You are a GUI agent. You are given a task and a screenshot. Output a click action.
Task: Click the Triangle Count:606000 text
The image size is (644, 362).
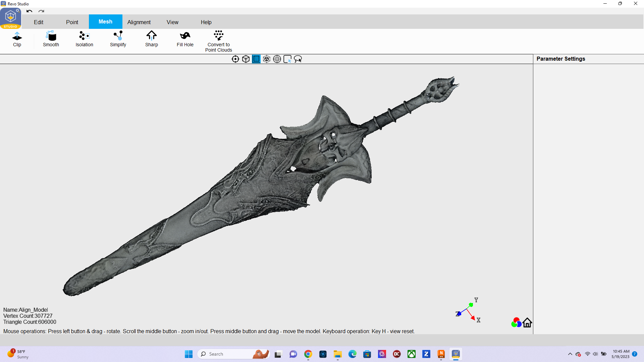coord(30,322)
